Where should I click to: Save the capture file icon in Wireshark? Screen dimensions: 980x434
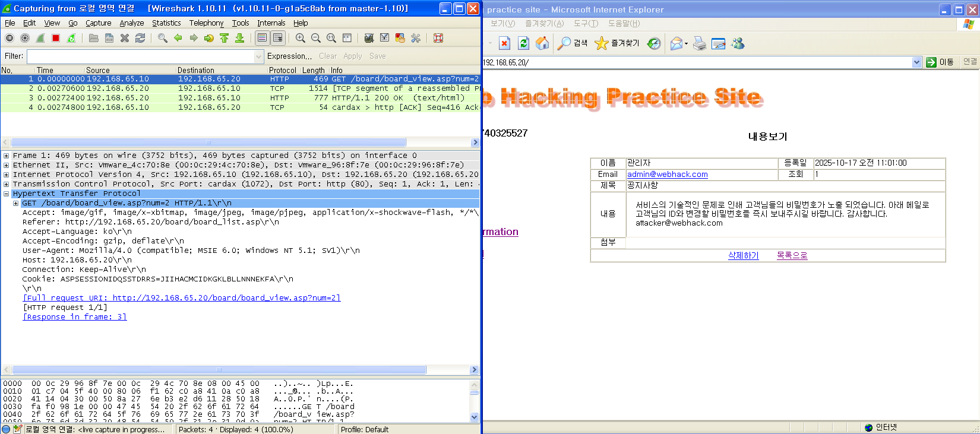pos(109,38)
